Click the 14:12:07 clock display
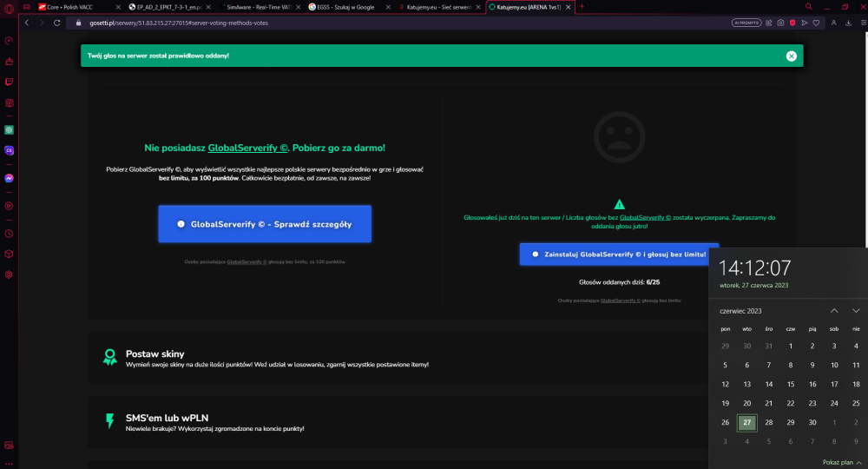Image resolution: width=868 pixels, height=469 pixels. (x=754, y=268)
